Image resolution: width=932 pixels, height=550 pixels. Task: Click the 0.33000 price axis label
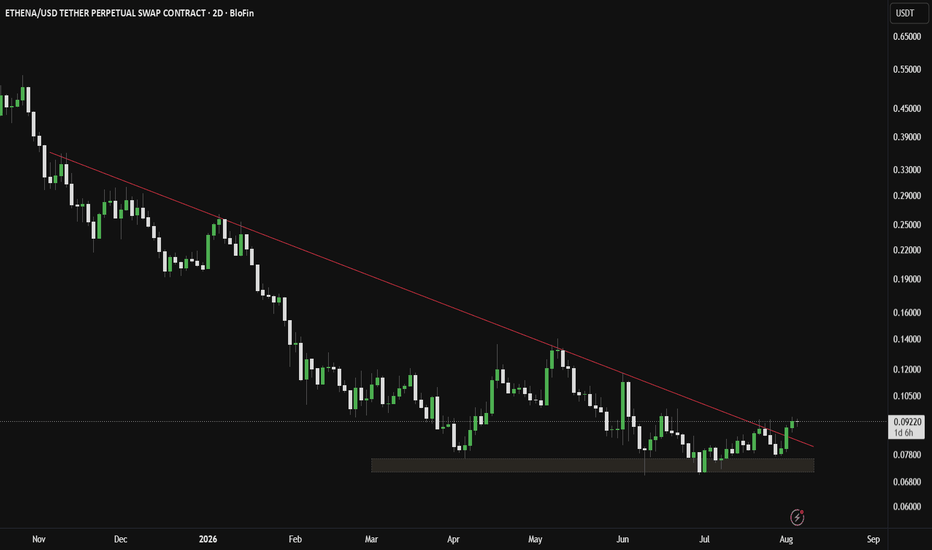coord(907,170)
